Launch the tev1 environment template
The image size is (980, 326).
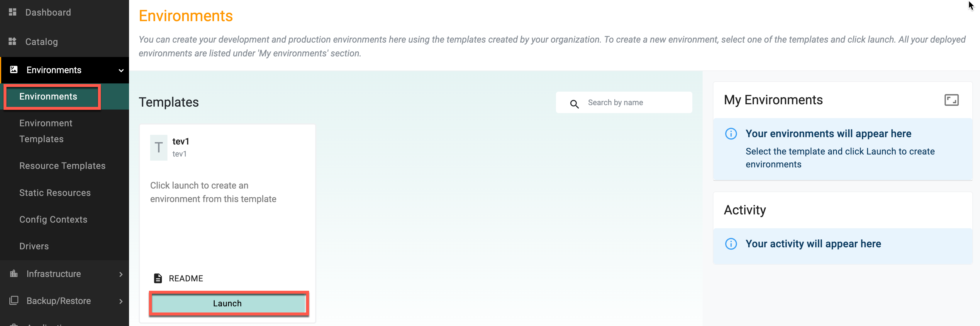[x=226, y=303]
